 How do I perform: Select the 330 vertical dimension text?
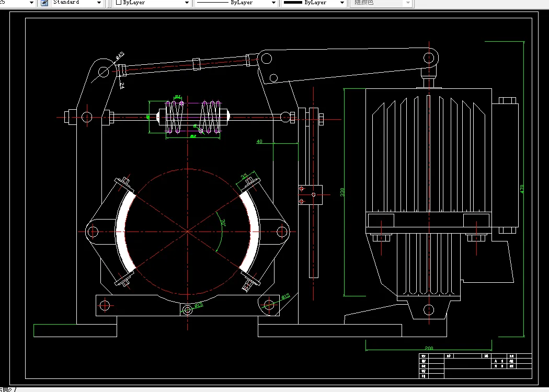click(342, 192)
